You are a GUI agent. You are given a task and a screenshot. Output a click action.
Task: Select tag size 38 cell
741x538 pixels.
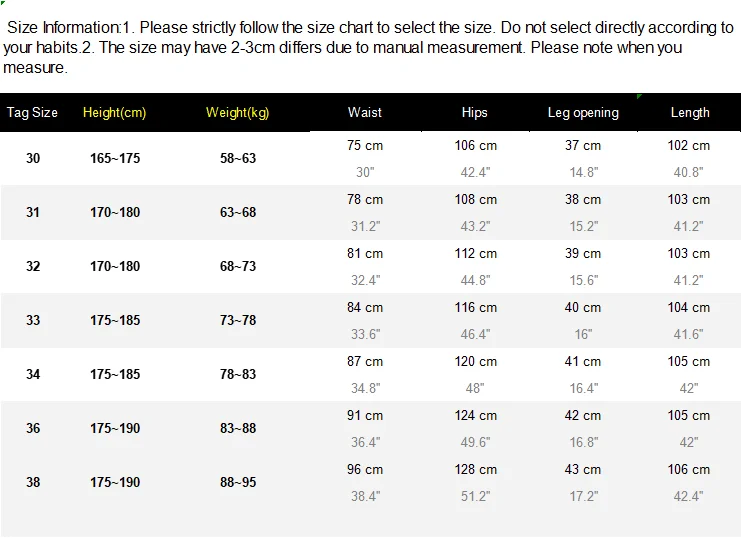click(x=33, y=482)
